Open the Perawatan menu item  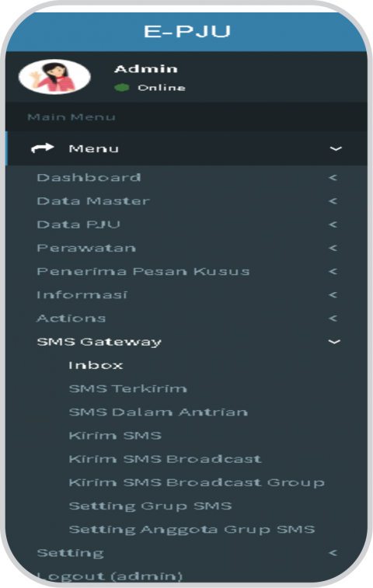[86, 248]
